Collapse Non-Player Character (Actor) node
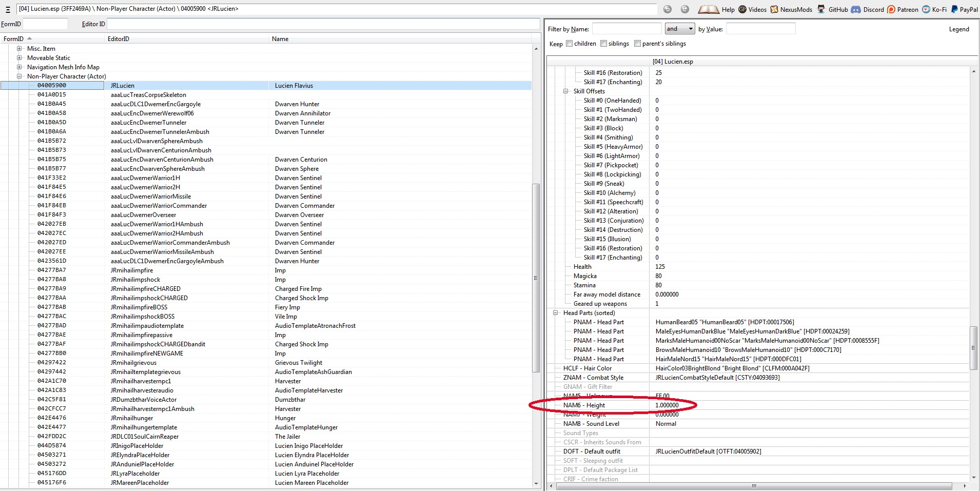 (19, 76)
